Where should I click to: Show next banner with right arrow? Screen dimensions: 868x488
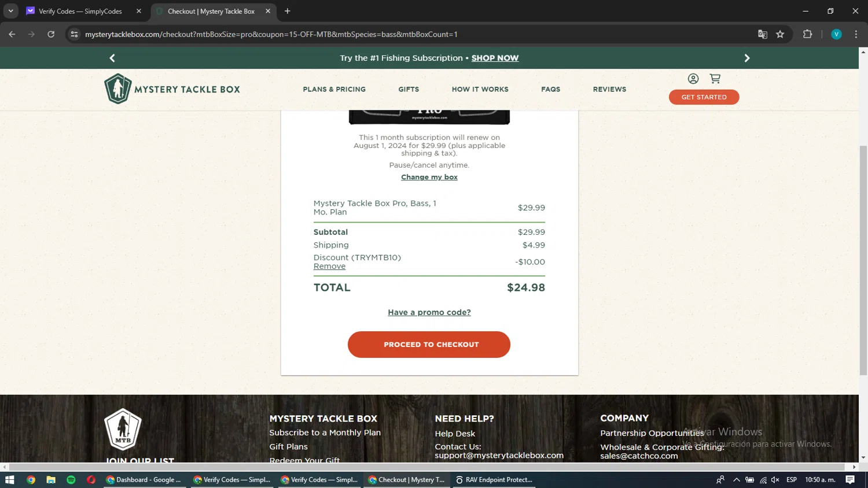[x=747, y=58]
